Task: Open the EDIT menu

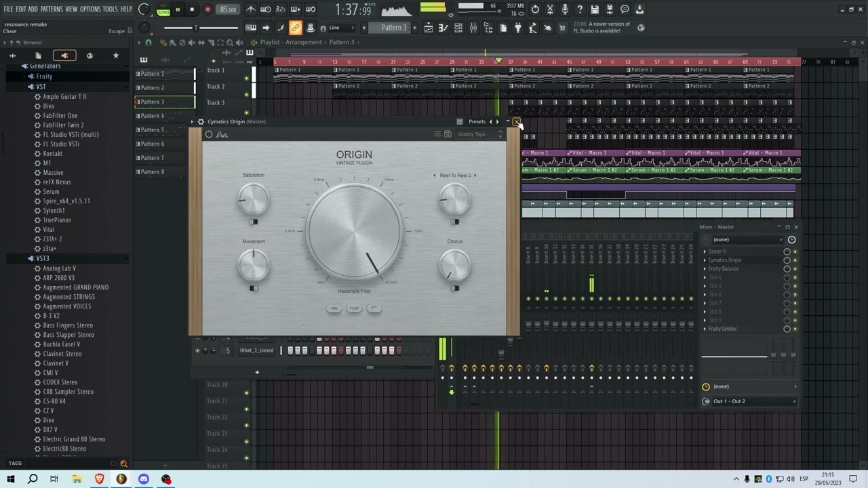Action: click(x=21, y=9)
